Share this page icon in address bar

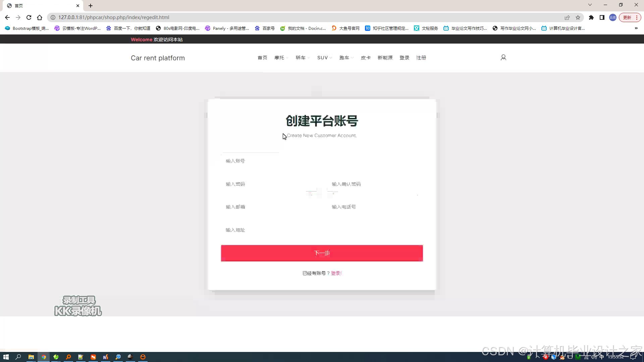click(x=567, y=17)
